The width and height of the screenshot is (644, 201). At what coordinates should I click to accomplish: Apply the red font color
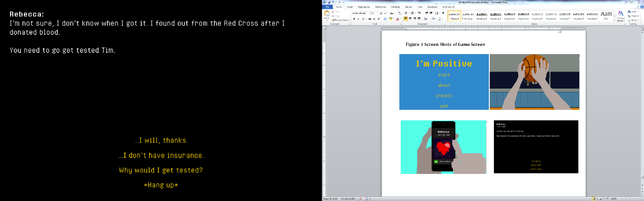coord(398,19)
